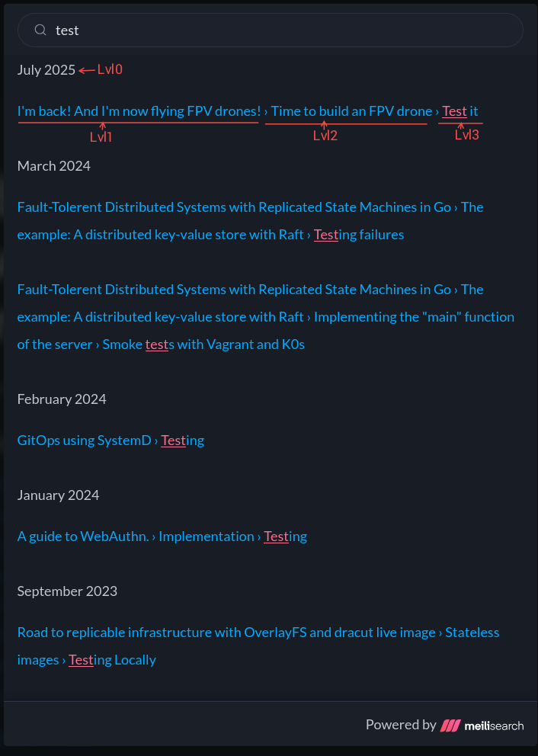Select "Implementation" in the WebAuthn result
This screenshot has height=756, width=538.
tap(206, 537)
